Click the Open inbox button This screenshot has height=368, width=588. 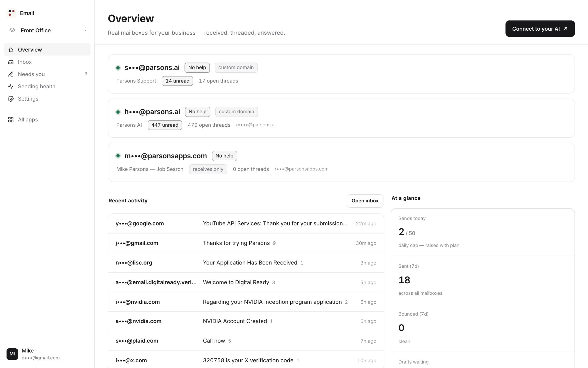coord(365,201)
